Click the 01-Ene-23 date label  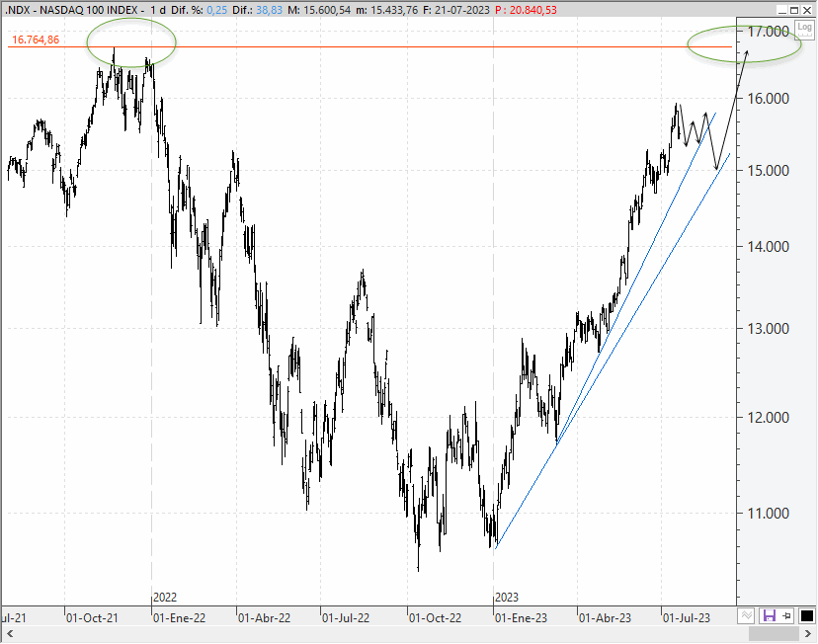[x=521, y=618]
